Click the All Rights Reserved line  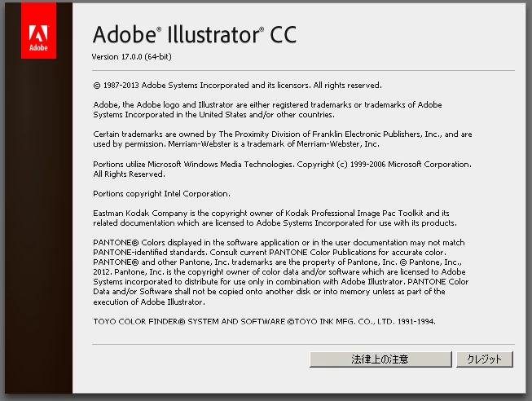coord(129,174)
